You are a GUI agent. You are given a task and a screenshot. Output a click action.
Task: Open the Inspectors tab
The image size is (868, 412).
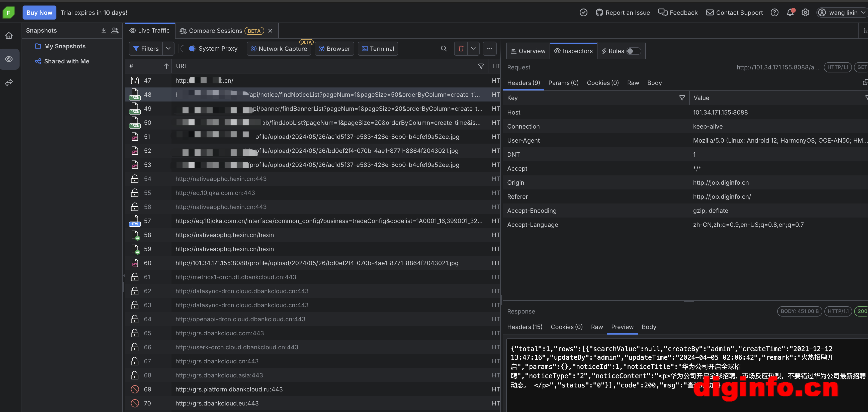coord(573,51)
